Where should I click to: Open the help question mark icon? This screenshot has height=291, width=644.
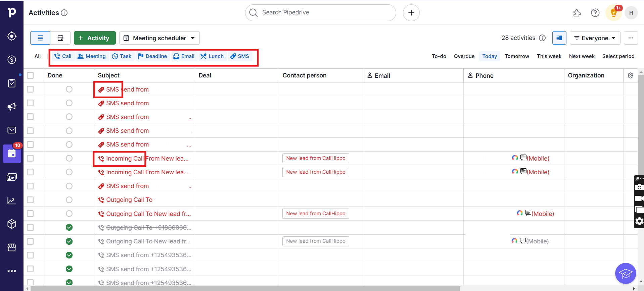coord(595,13)
